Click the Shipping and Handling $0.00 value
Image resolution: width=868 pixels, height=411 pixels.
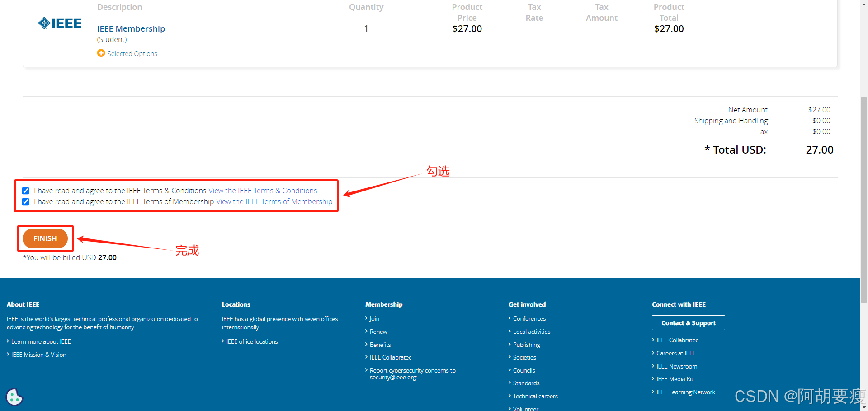point(821,121)
